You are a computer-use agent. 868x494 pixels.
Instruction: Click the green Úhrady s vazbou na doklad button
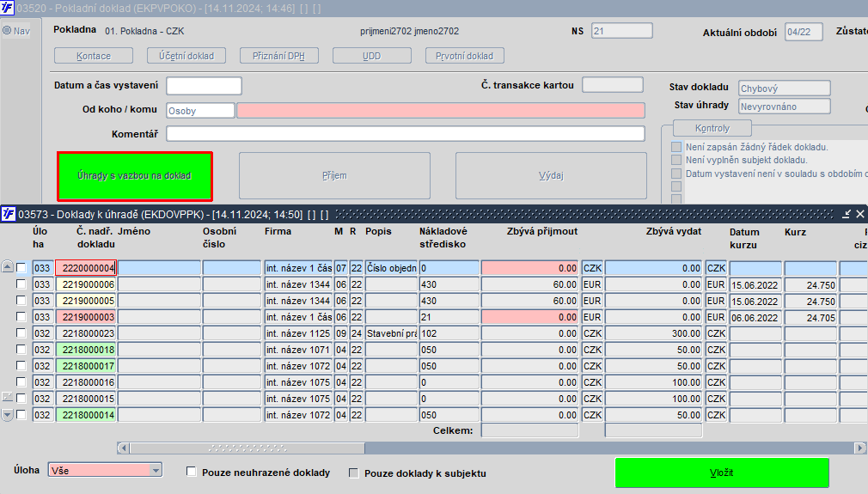point(135,176)
